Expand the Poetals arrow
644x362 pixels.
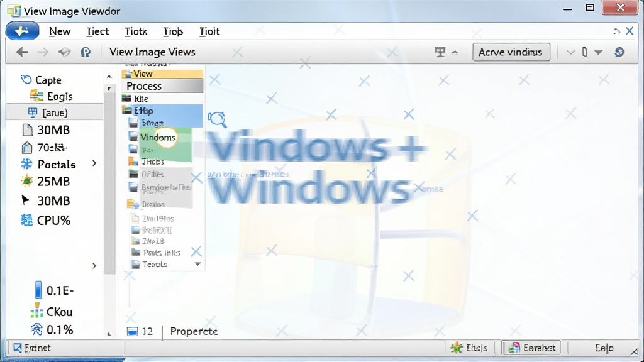coord(94,163)
